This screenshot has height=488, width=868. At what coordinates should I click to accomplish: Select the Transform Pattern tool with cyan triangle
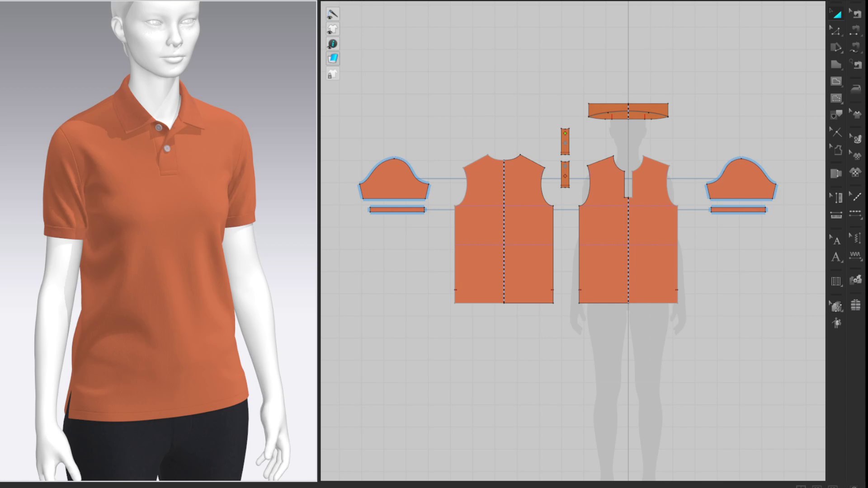tap(835, 14)
